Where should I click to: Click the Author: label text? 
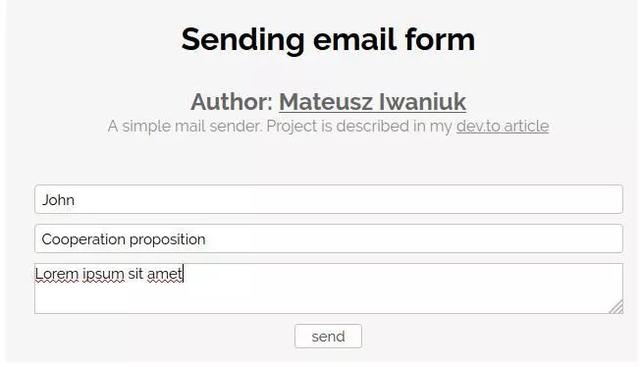[231, 102]
